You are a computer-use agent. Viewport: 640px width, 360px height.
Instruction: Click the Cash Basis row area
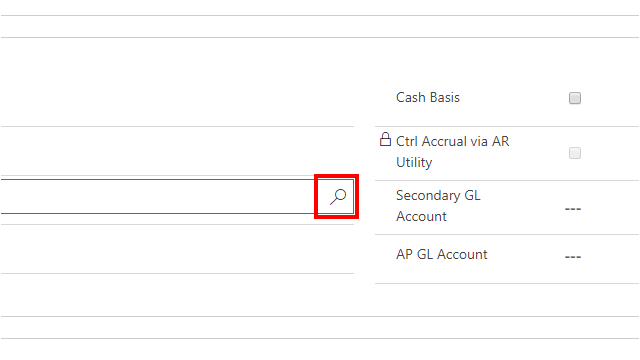click(507, 98)
